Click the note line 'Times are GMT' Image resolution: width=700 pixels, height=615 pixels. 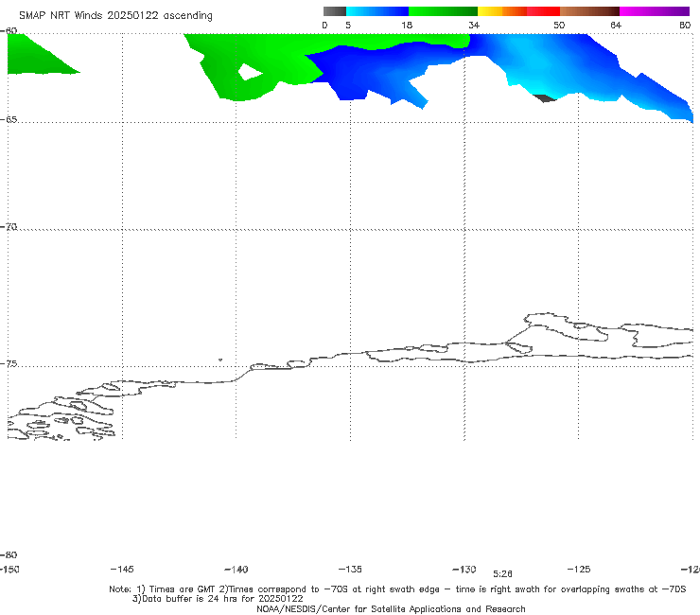[x=183, y=589]
